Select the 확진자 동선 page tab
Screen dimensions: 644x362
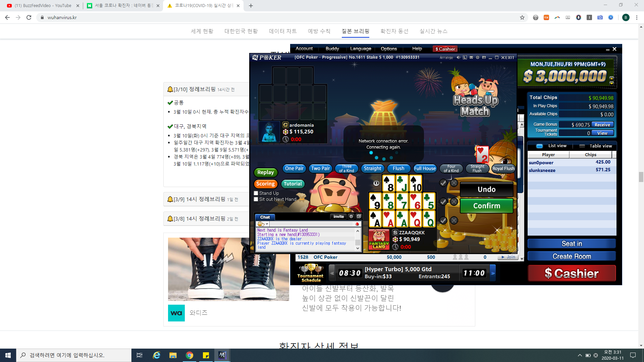point(394,31)
